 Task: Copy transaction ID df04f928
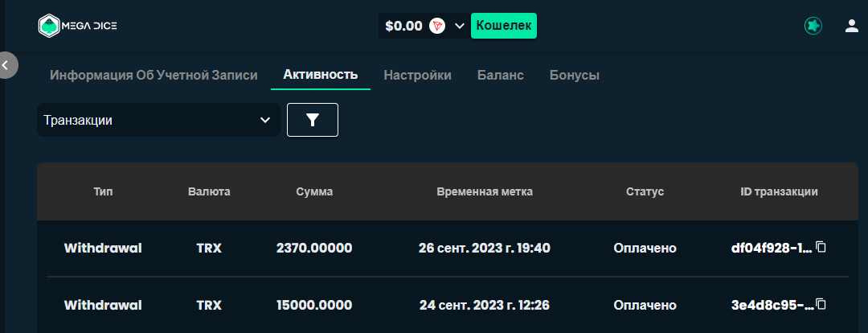(821, 247)
